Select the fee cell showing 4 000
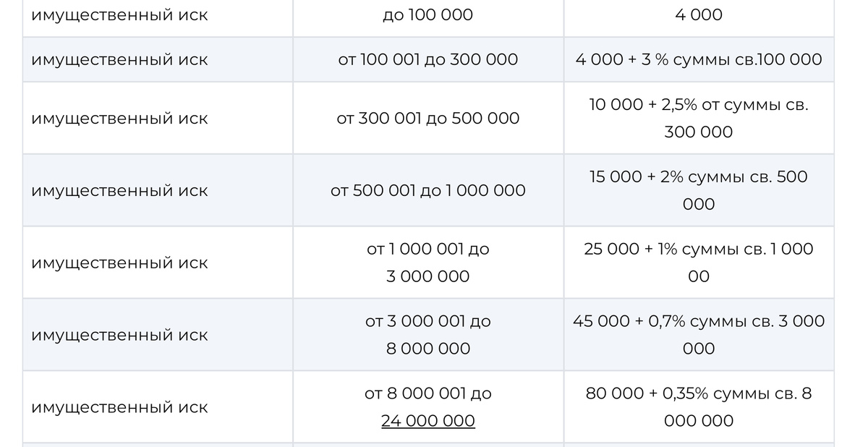This screenshot has height=447, width=868. click(x=699, y=14)
